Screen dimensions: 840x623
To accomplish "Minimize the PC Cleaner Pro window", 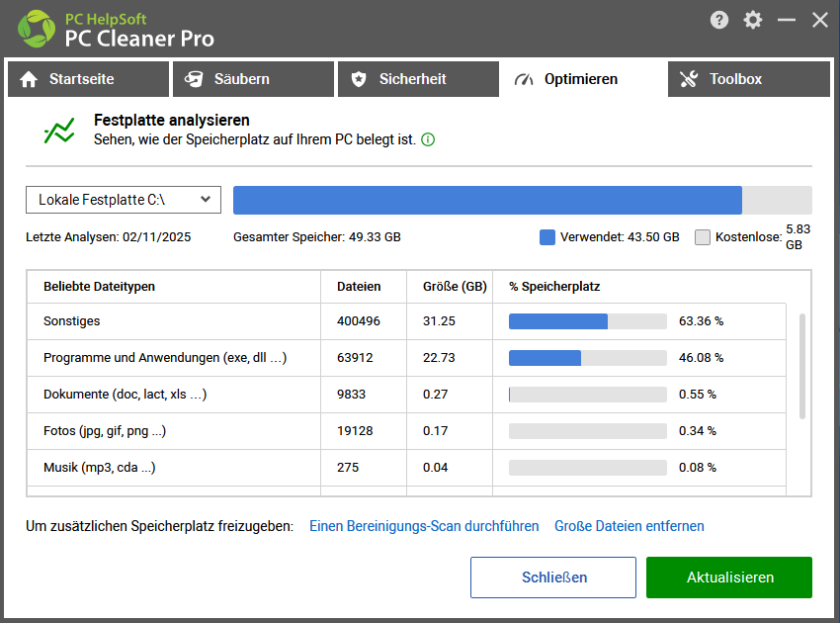I will [x=787, y=21].
